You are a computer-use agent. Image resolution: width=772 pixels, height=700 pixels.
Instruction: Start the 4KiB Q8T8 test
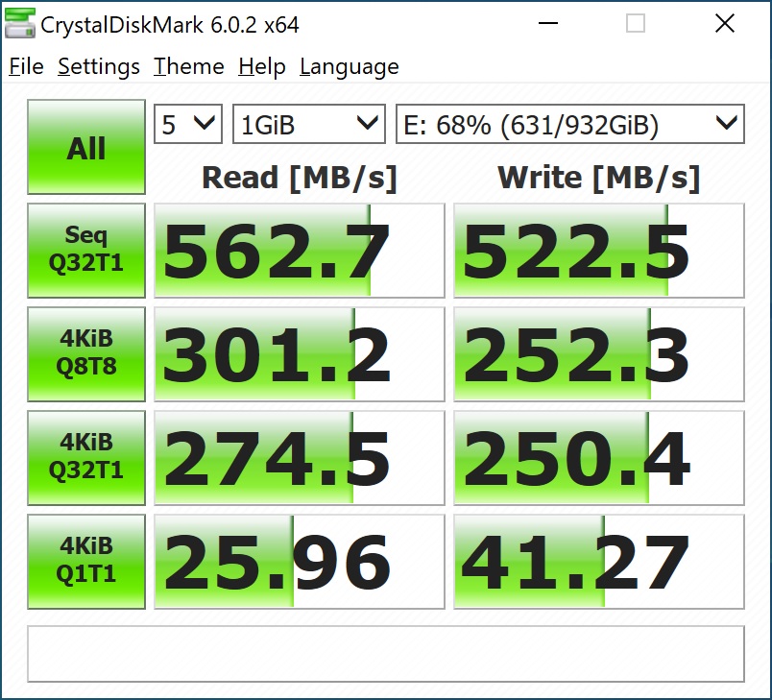tap(86, 354)
